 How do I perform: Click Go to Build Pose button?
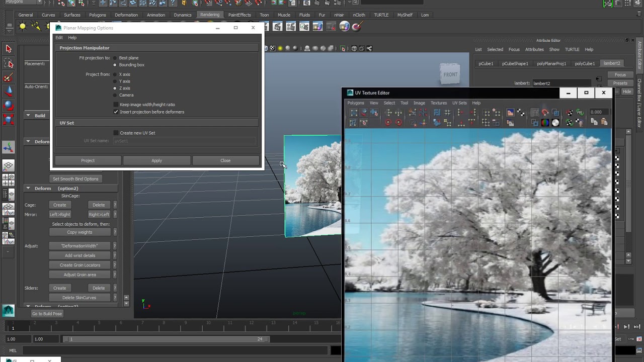point(47,314)
